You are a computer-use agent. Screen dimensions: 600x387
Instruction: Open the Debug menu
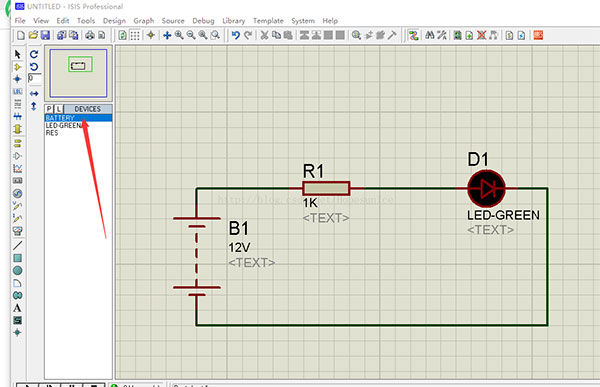pos(203,21)
